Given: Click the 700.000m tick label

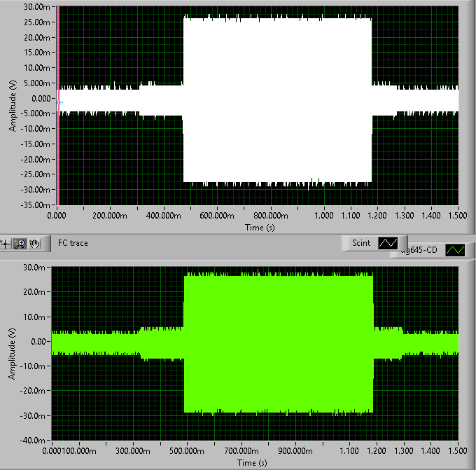Looking at the screenshot, I should click(x=241, y=450).
